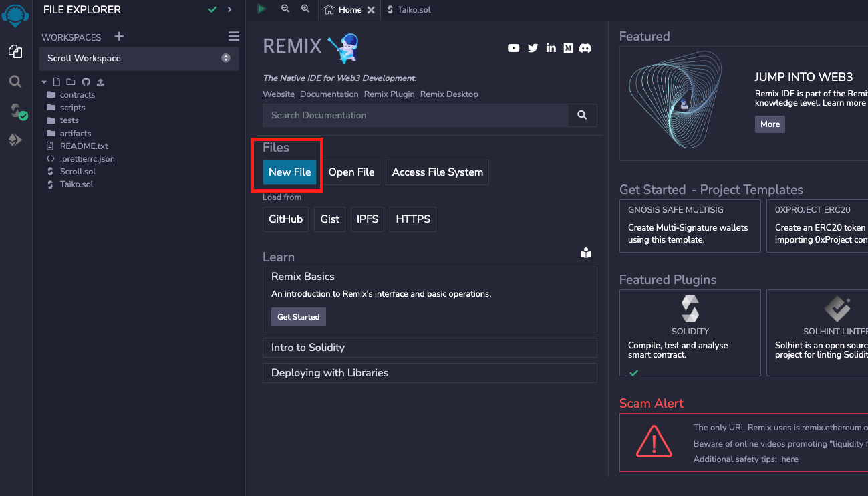
Task: Click the green checkmark in File Explorer header
Action: (212, 9)
